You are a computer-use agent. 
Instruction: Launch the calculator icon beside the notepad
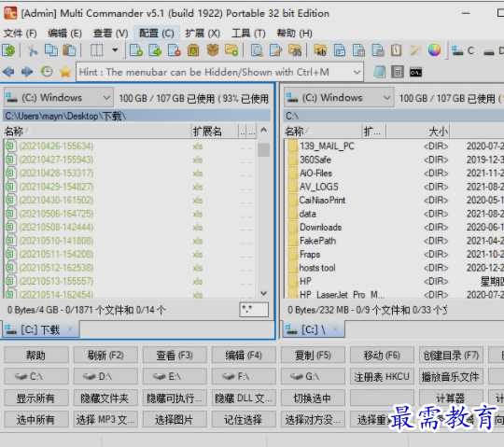[398, 72]
